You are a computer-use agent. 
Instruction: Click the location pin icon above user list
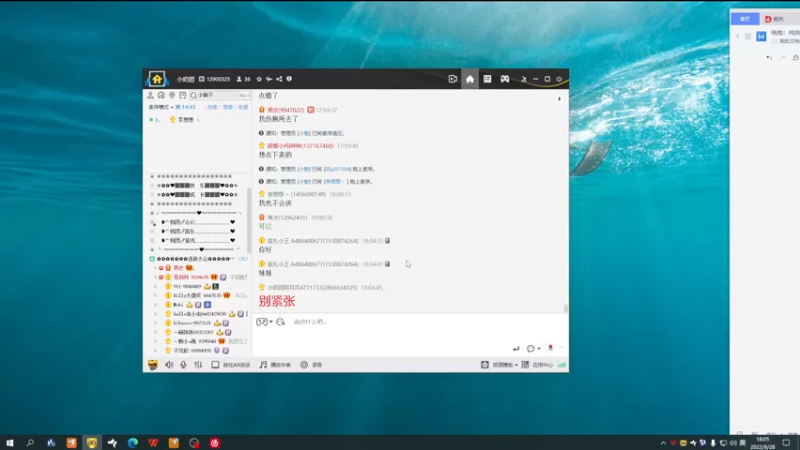[172, 95]
